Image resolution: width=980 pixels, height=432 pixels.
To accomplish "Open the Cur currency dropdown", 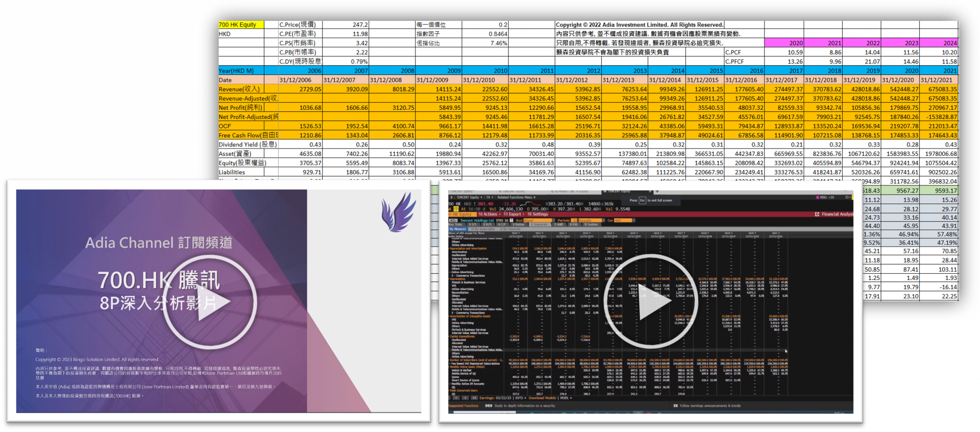I will [x=623, y=221].
